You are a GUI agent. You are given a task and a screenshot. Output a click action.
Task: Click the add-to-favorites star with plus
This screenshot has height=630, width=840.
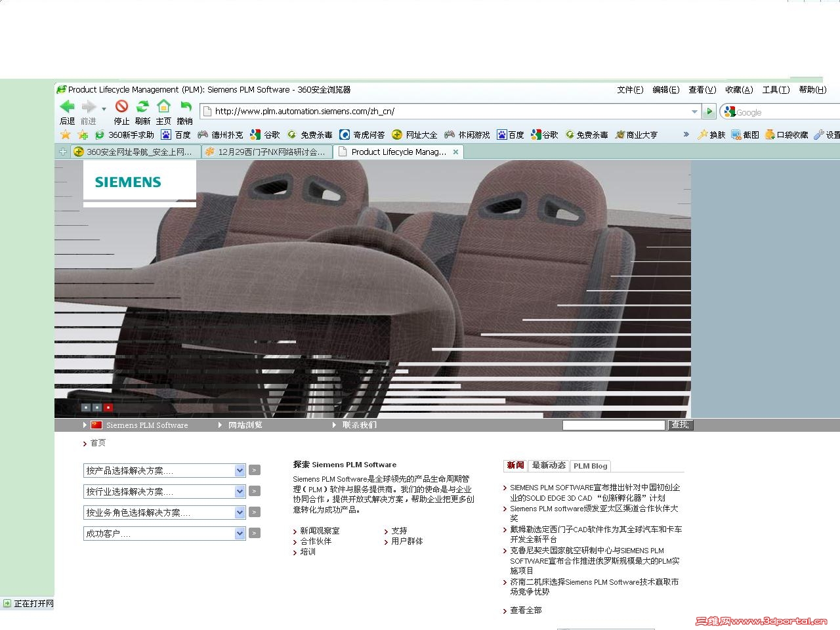point(83,135)
